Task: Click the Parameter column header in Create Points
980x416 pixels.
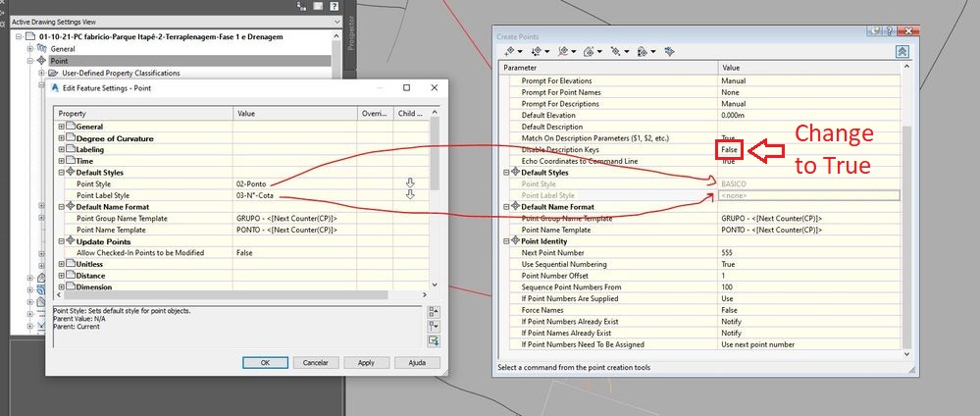Action: (x=609, y=68)
